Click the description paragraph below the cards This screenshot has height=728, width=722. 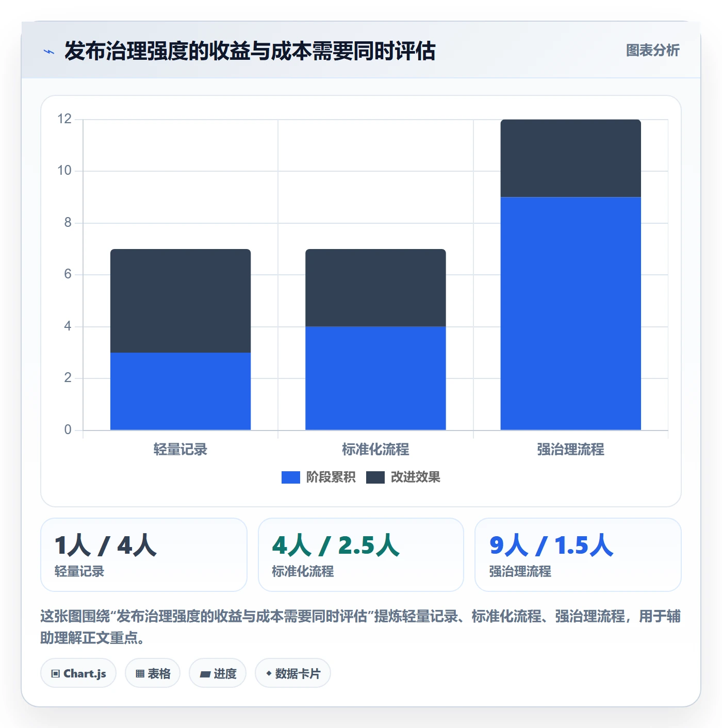(x=360, y=627)
